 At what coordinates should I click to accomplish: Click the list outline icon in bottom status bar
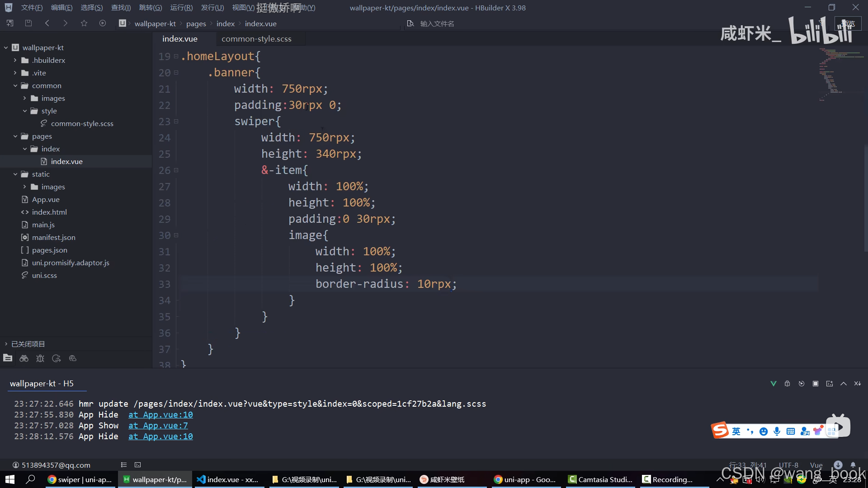[124, 465]
